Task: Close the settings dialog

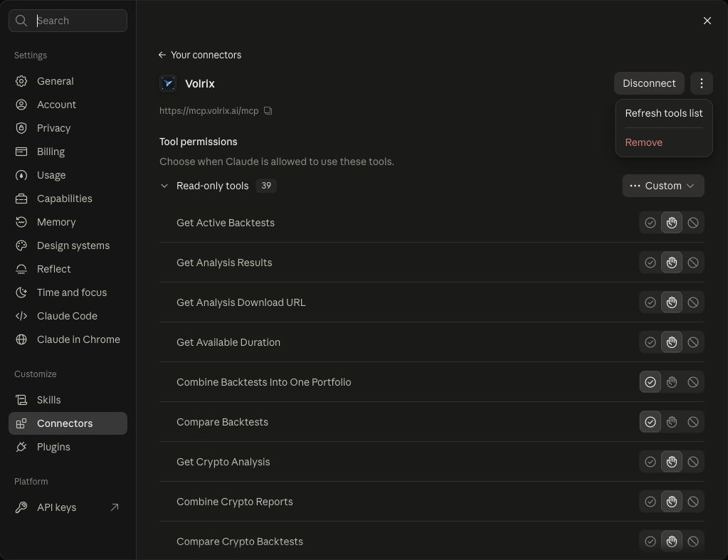Action: click(x=707, y=21)
